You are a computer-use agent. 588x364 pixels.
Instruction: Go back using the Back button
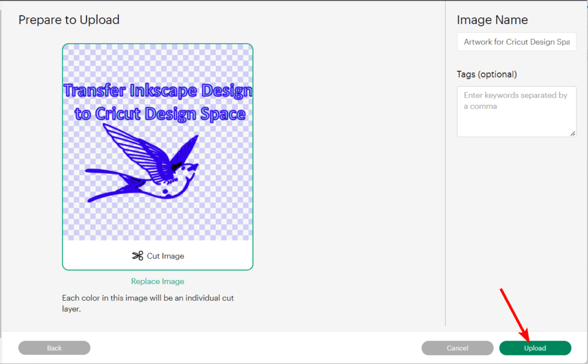coord(54,348)
